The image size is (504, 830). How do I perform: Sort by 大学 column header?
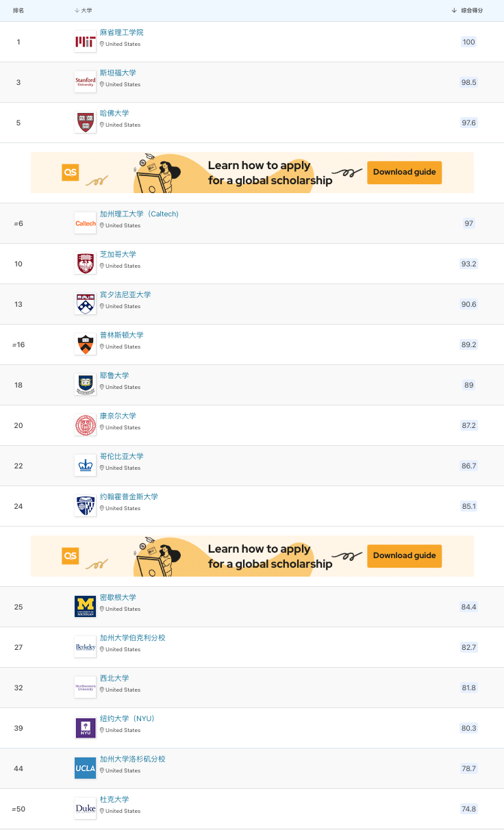coord(84,11)
